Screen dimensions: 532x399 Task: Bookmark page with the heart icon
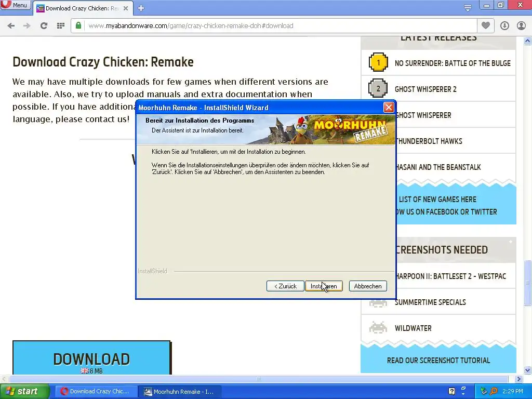click(486, 25)
